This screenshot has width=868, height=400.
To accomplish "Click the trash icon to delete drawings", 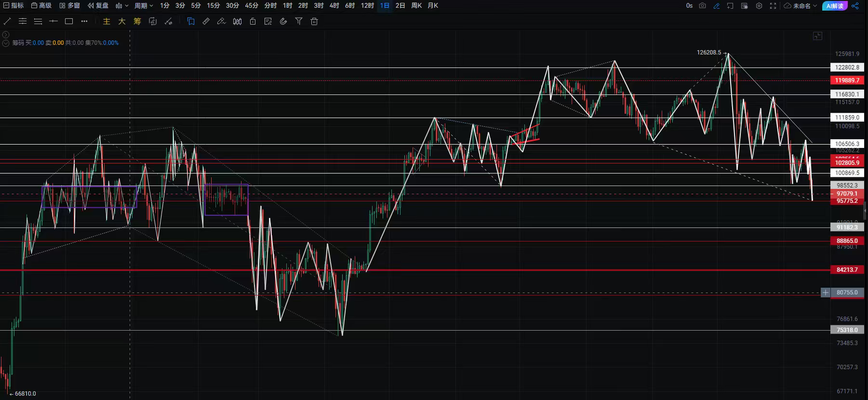I will point(314,21).
